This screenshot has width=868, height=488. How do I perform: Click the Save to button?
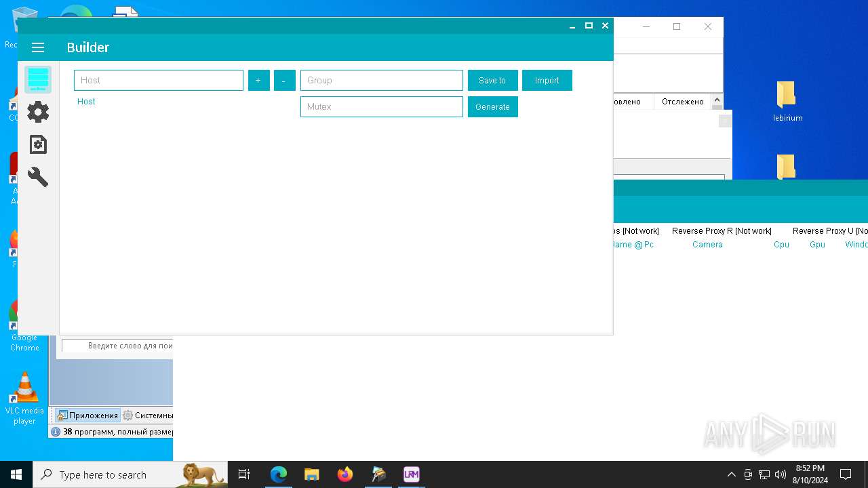click(493, 80)
